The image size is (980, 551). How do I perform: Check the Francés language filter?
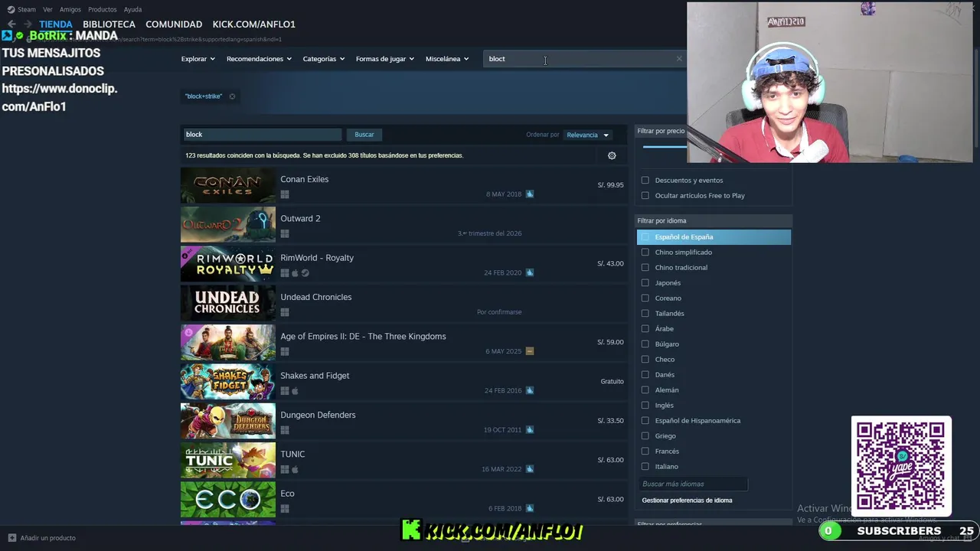tap(645, 452)
